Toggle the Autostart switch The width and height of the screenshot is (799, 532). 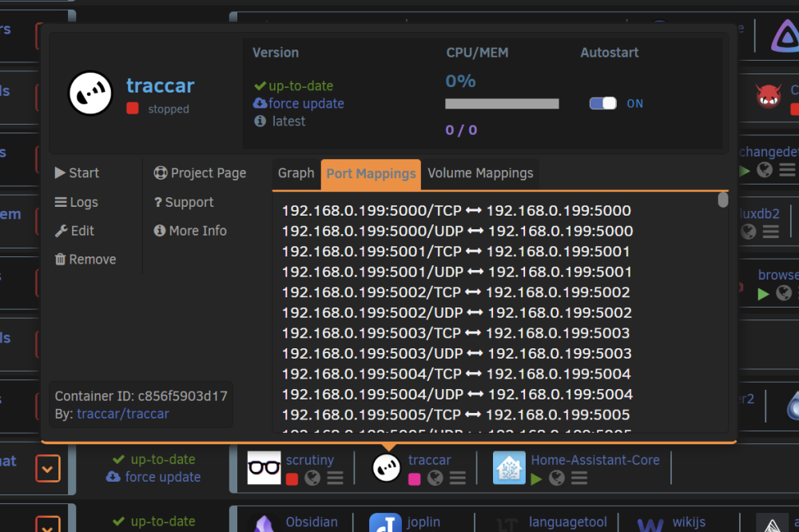pyautogui.click(x=602, y=104)
